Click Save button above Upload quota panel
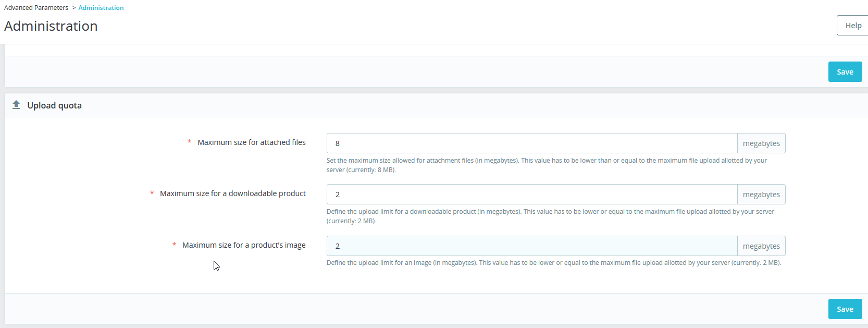868x328 pixels. pos(845,72)
